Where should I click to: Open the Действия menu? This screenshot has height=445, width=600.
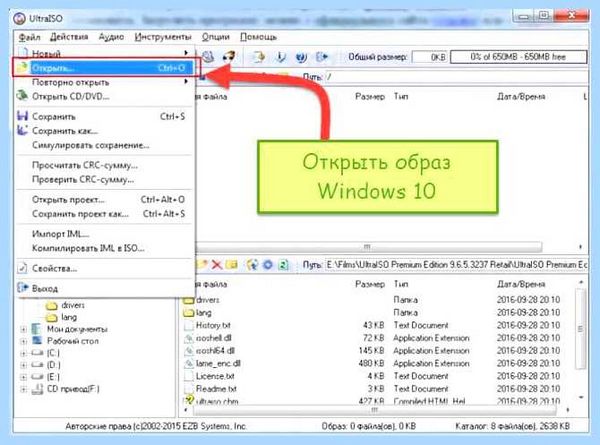(x=69, y=37)
